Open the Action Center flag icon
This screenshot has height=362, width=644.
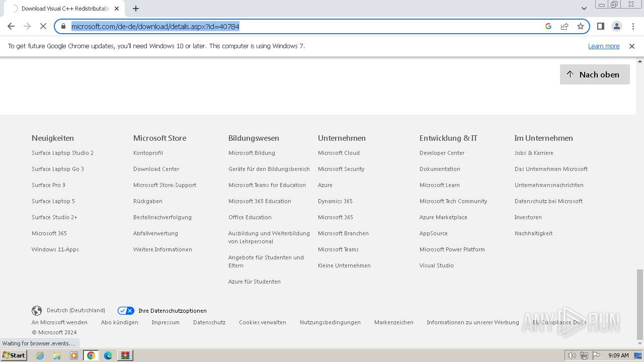[596, 355]
